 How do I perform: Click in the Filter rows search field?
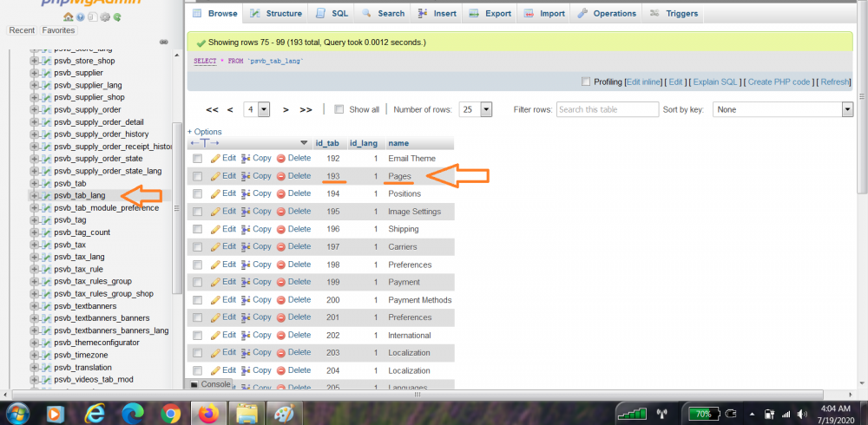pyautogui.click(x=608, y=109)
